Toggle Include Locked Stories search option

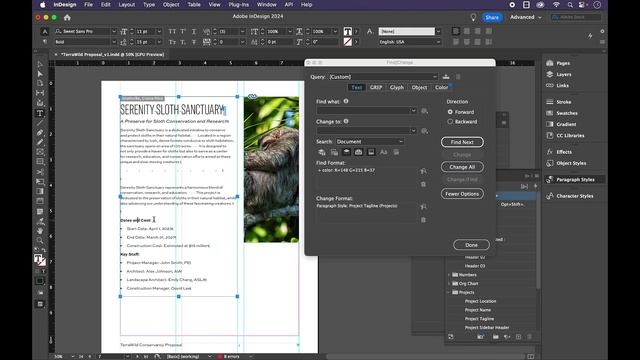pyautogui.click(x=334, y=152)
